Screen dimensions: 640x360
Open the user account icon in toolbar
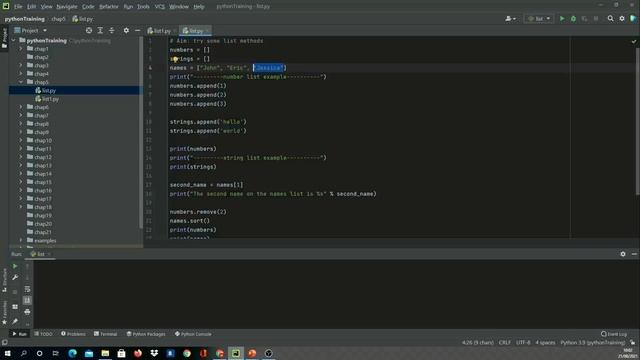coord(510,19)
